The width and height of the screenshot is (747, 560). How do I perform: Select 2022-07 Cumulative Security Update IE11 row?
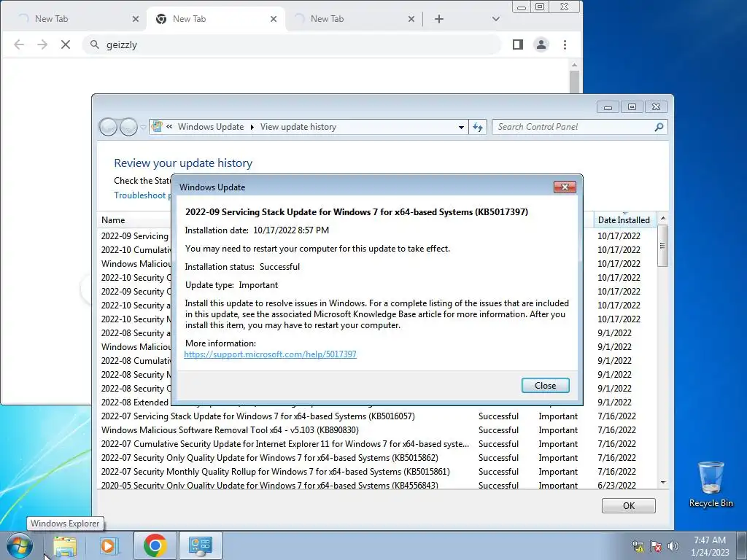[376, 444]
